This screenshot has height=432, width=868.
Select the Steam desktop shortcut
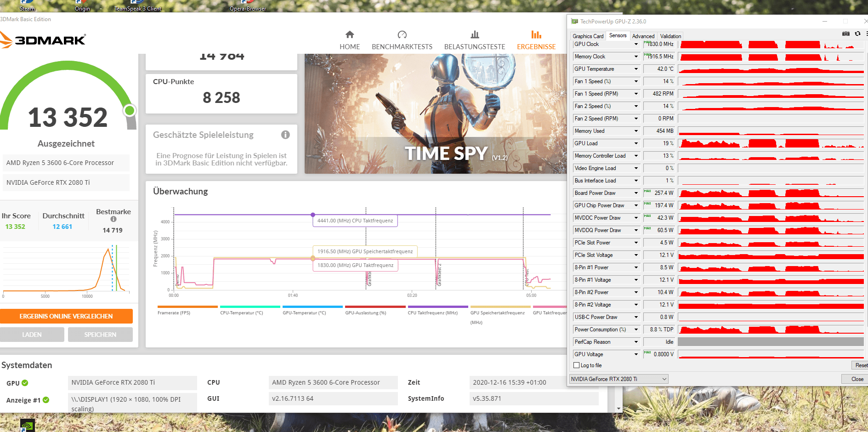(x=27, y=6)
